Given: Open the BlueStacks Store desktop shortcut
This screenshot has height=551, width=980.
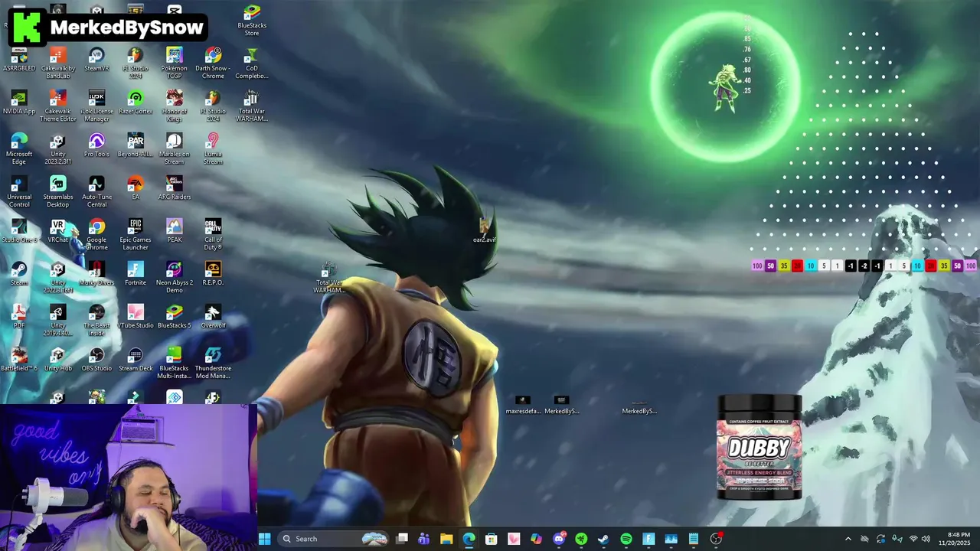Looking at the screenshot, I should click(x=252, y=21).
